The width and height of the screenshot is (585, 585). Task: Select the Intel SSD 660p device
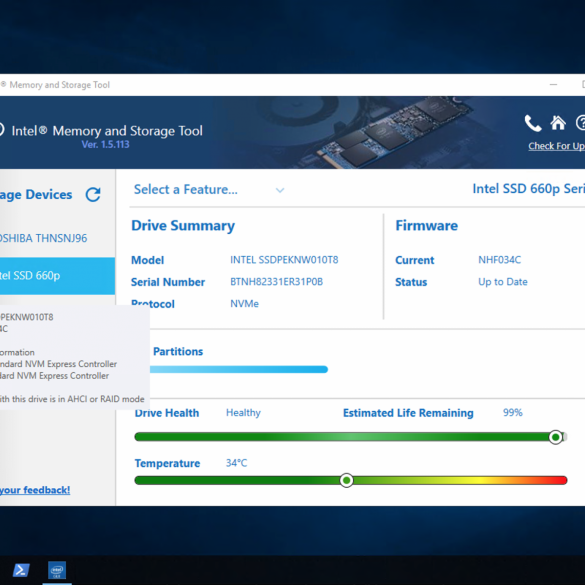57,276
